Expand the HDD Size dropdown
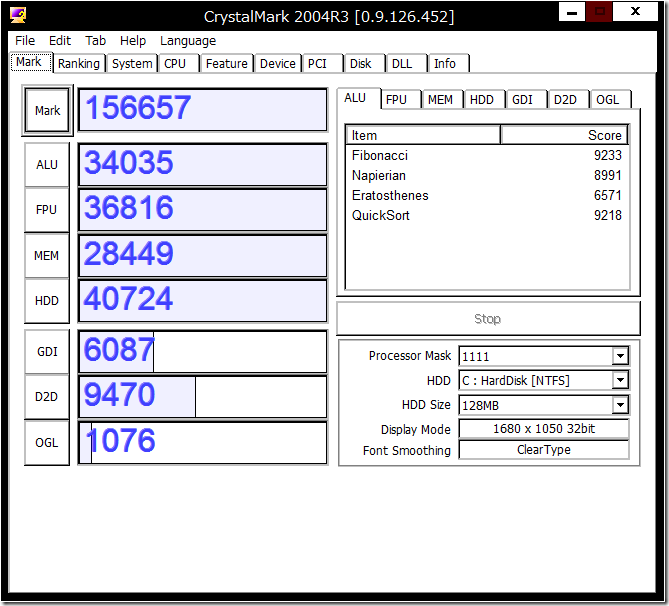 tap(620, 405)
